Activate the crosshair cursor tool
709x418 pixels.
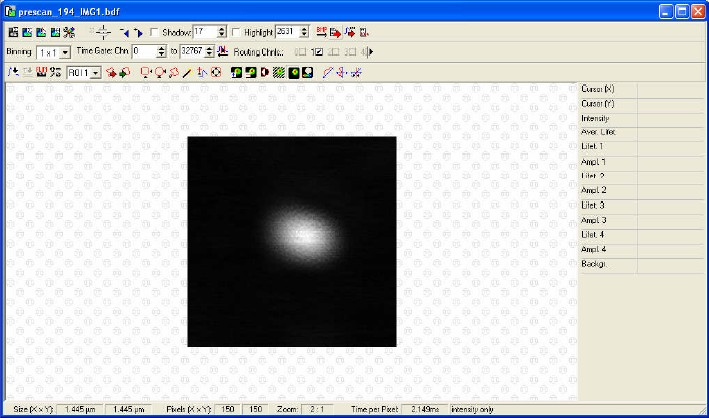[104, 32]
